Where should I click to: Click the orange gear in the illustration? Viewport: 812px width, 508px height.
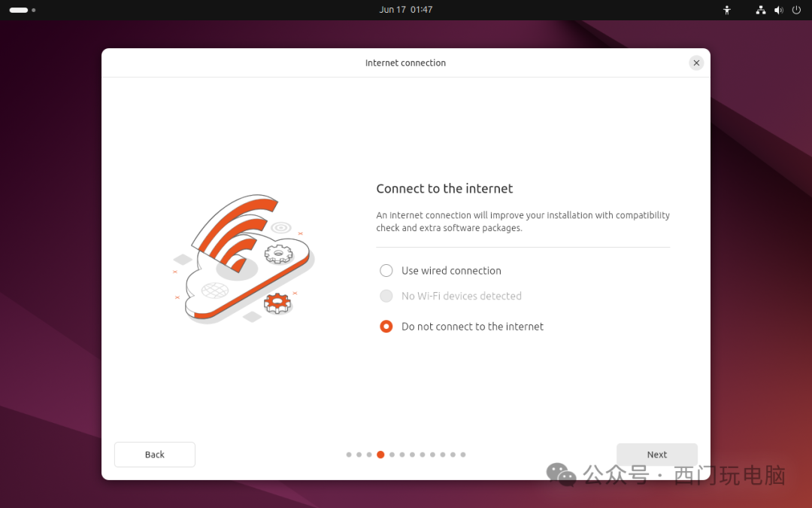click(x=277, y=303)
